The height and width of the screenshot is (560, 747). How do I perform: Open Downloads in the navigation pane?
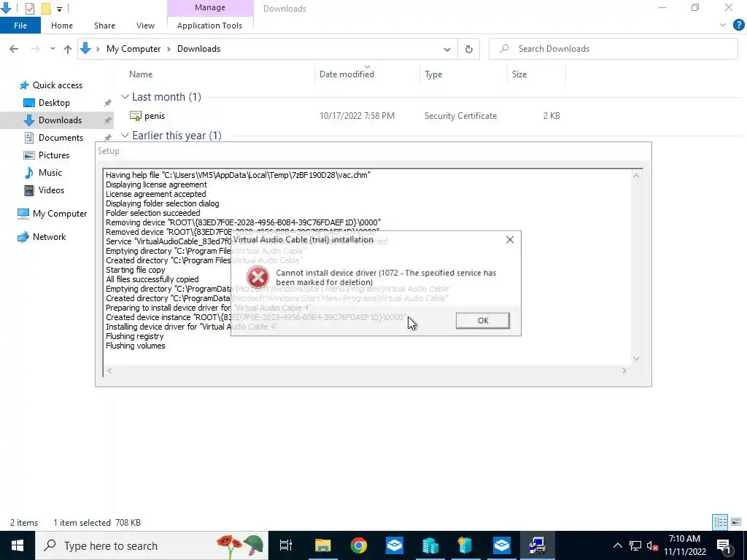coord(60,120)
